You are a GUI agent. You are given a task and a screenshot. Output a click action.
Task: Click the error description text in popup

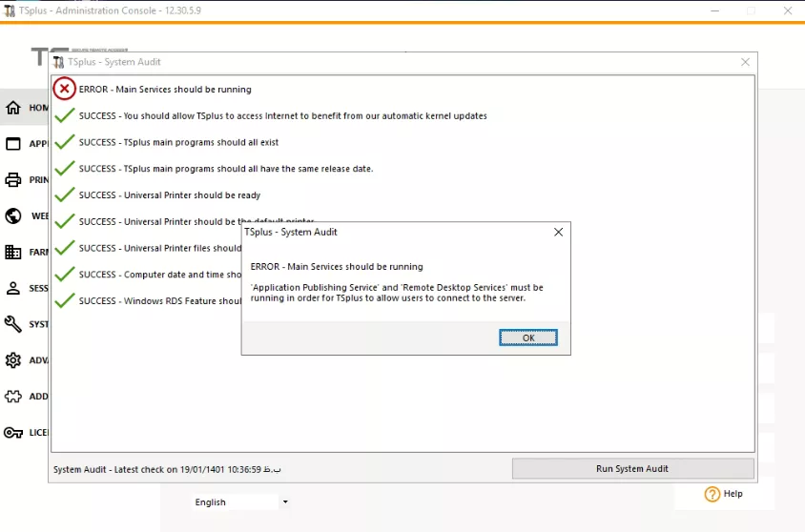tap(397, 293)
